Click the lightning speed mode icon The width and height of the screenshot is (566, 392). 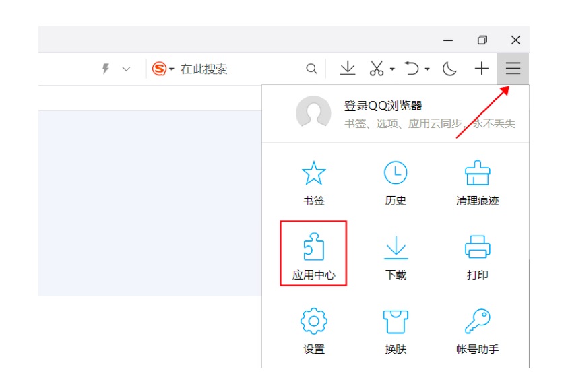(x=105, y=68)
